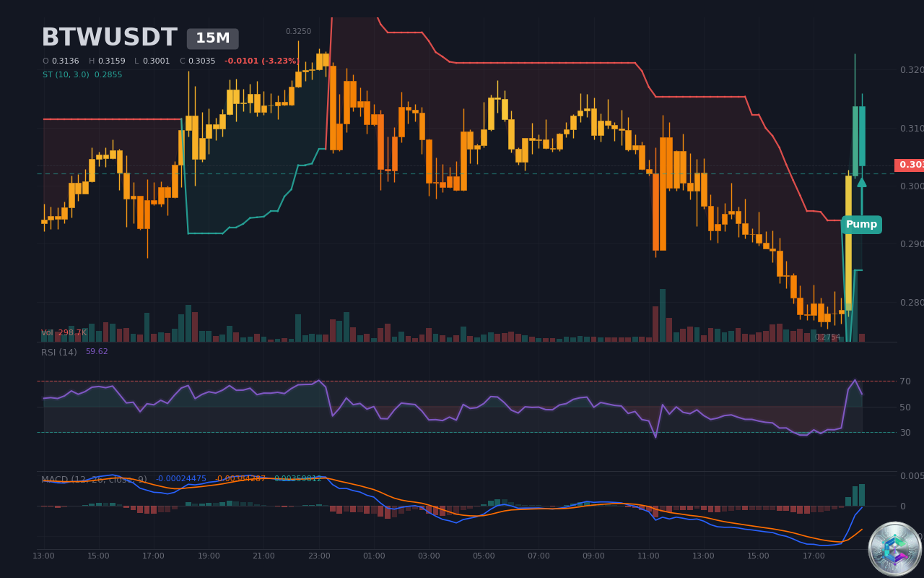Click the change value -0.0101 (-3.23%)
Screen dimensions: 924x578
[261, 61]
